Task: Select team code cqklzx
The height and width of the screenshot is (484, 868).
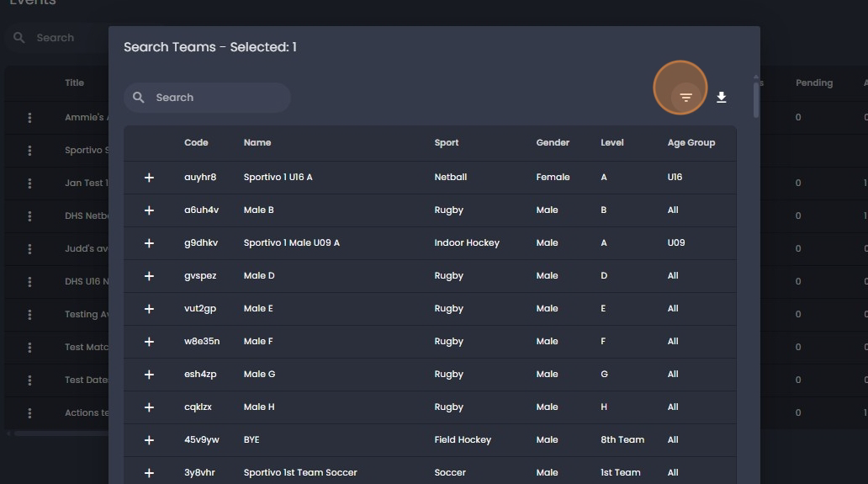Action: [198, 407]
